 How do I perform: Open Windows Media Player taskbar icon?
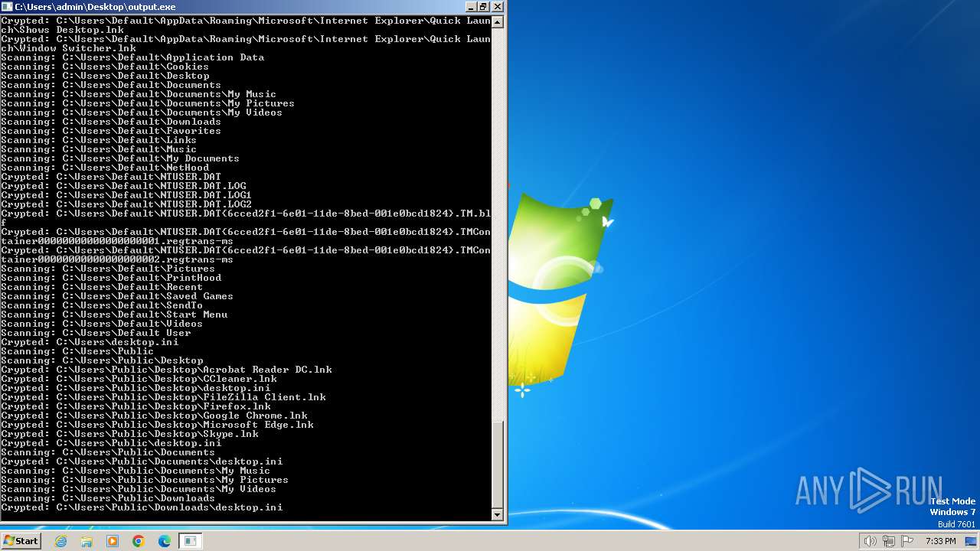113,541
